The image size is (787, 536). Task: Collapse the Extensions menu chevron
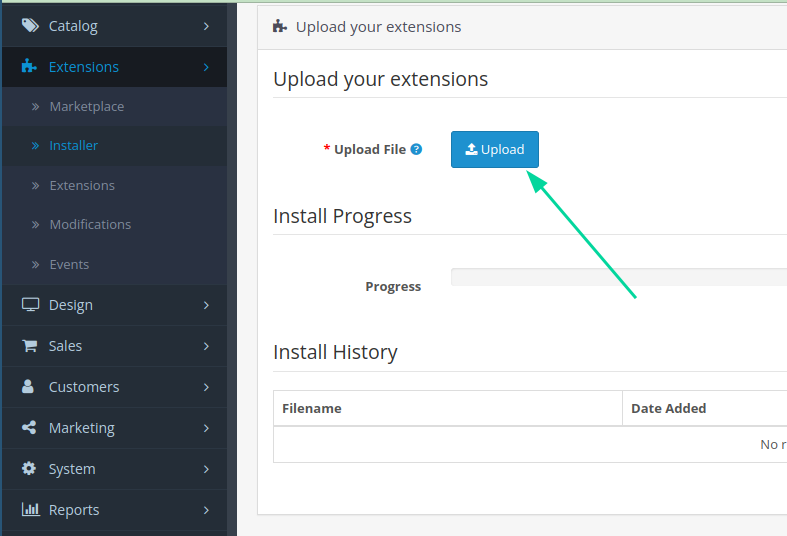(x=206, y=67)
